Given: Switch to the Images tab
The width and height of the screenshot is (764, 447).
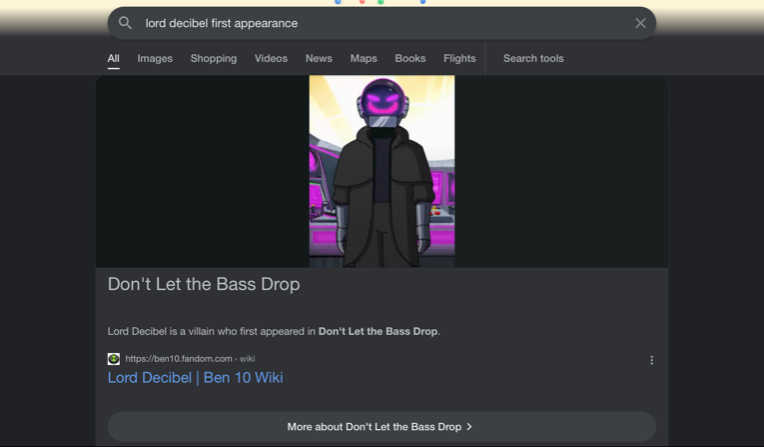Looking at the screenshot, I should point(155,58).
